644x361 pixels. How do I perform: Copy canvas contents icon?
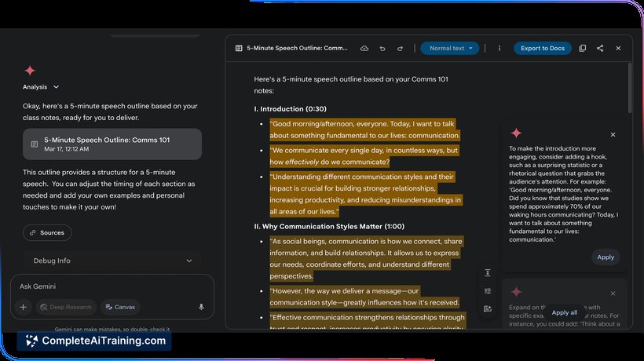(583, 49)
